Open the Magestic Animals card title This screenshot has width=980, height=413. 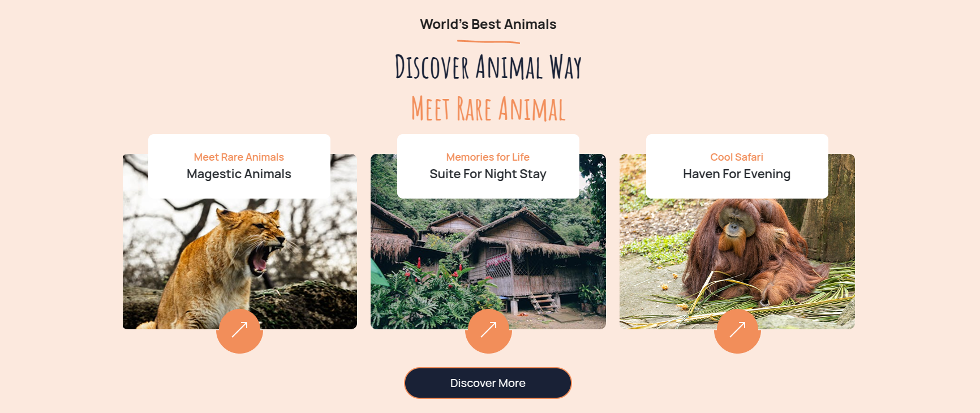[x=239, y=174]
